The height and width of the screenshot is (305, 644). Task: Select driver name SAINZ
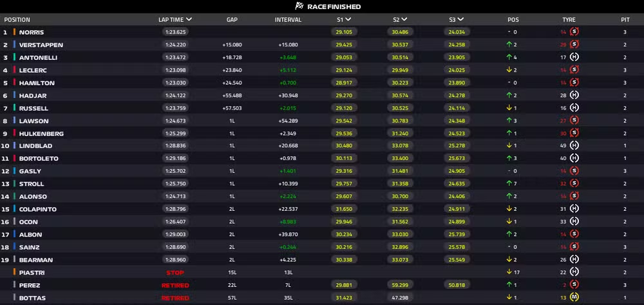(30, 248)
